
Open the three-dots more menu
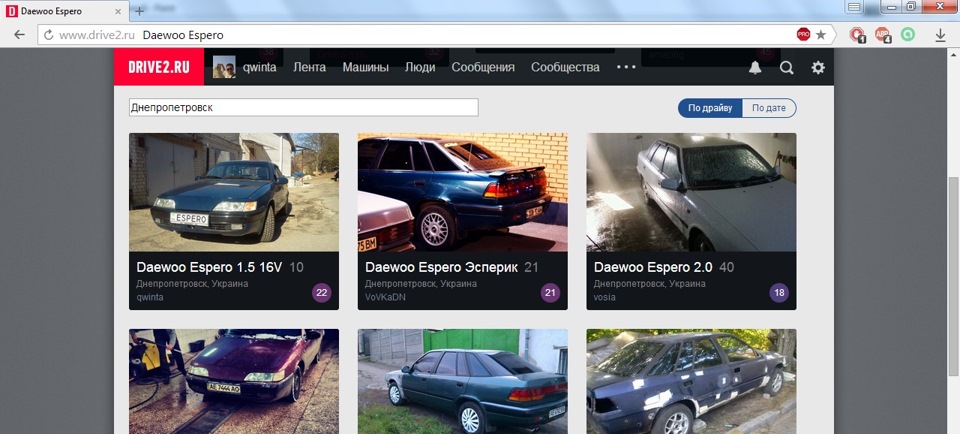[626, 67]
